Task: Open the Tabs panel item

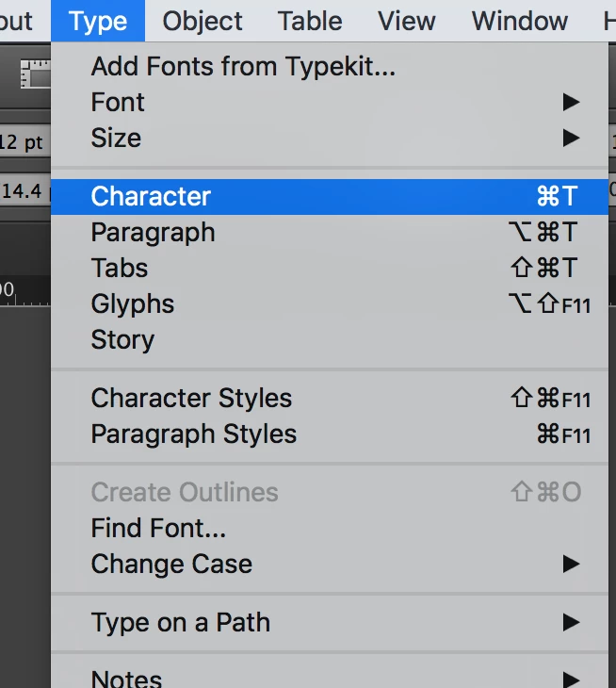Action: (330, 268)
